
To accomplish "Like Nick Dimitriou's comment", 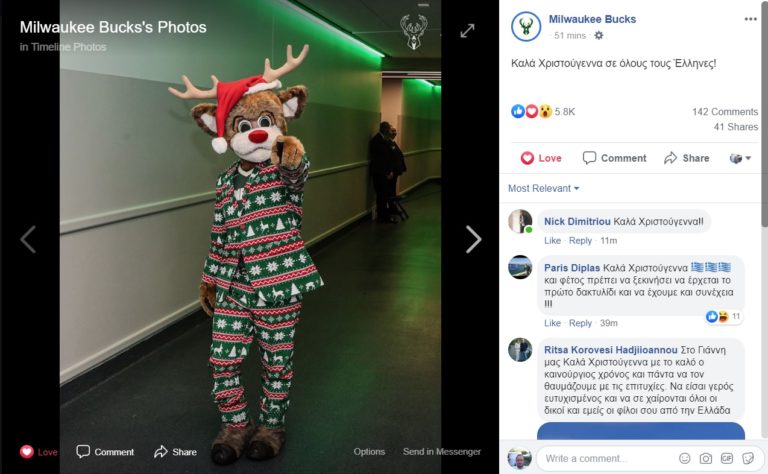I will [x=552, y=241].
